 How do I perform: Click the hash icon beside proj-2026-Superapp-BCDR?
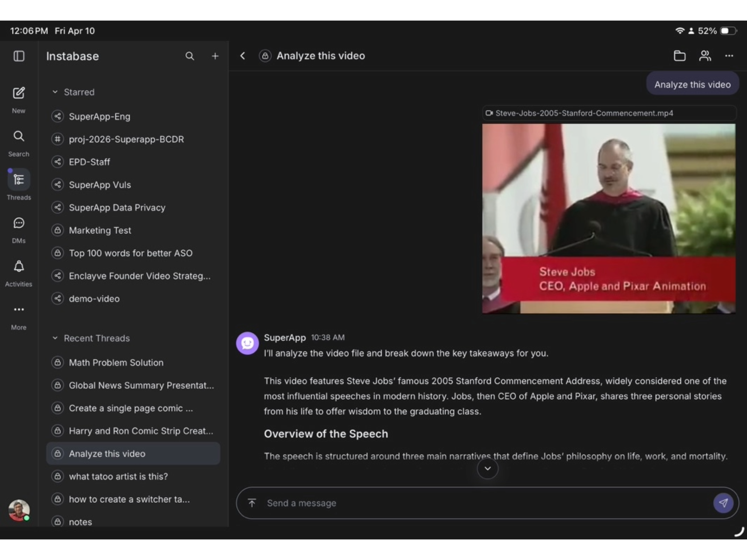[x=58, y=139]
